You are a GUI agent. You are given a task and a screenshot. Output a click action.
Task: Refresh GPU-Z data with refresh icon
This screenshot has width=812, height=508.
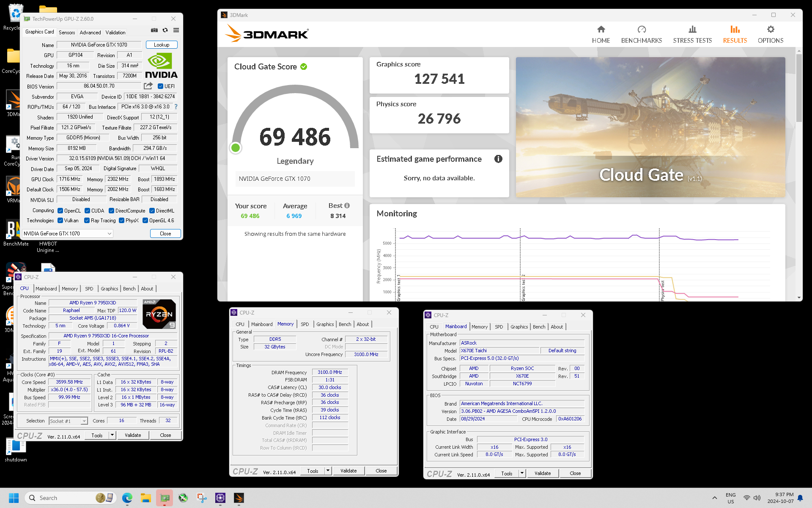pos(165,30)
